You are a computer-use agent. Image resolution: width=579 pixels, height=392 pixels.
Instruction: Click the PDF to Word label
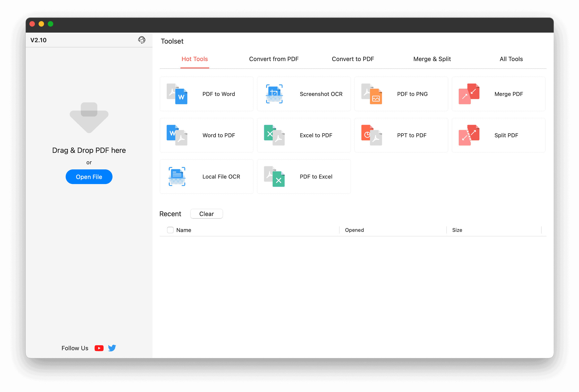[x=219, y=94]
